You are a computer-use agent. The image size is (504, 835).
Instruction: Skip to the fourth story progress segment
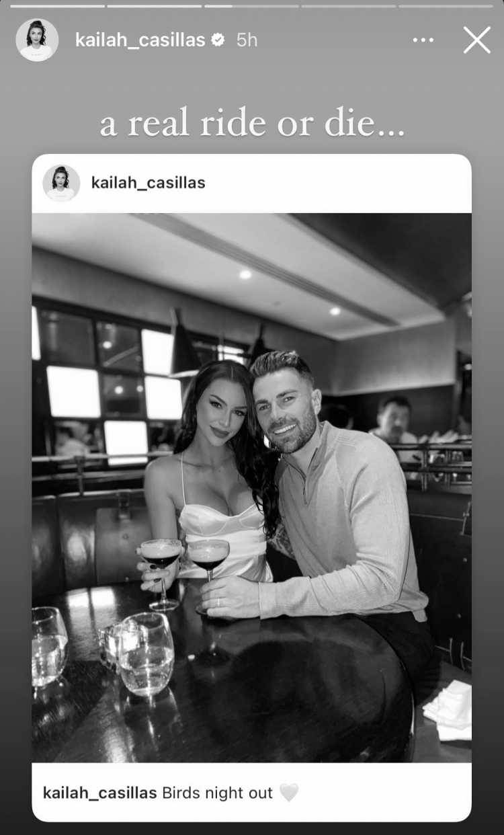[349, 6]
